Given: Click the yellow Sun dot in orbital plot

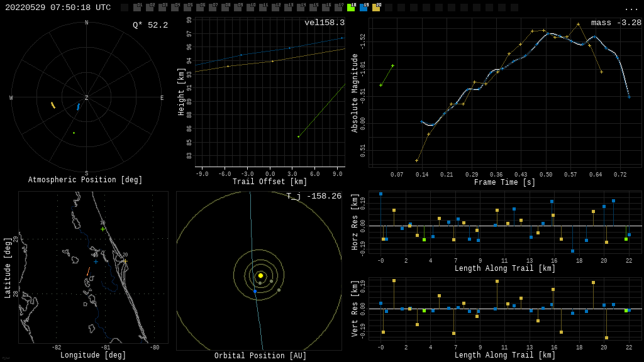Looking at the screenshot, I should [x=260, y=275].
